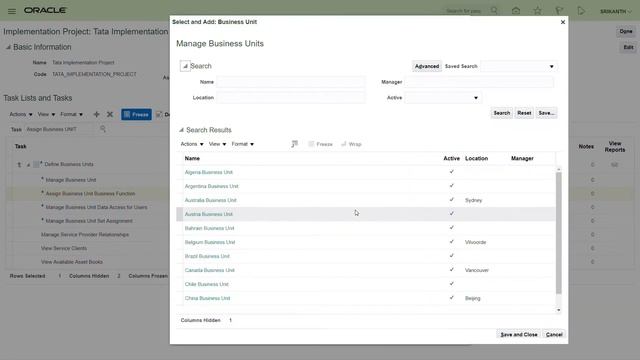Open the dialog View menu

(x=217, y=144)
